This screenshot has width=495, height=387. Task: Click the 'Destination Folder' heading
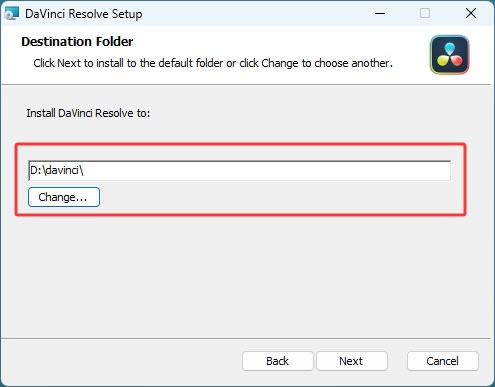coord(77,42)
